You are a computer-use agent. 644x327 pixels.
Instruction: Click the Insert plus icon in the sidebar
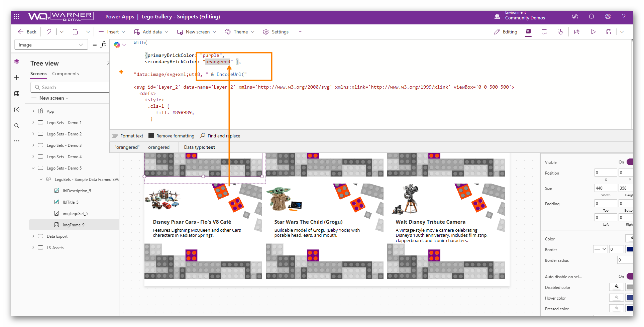(x=17, y=78)
